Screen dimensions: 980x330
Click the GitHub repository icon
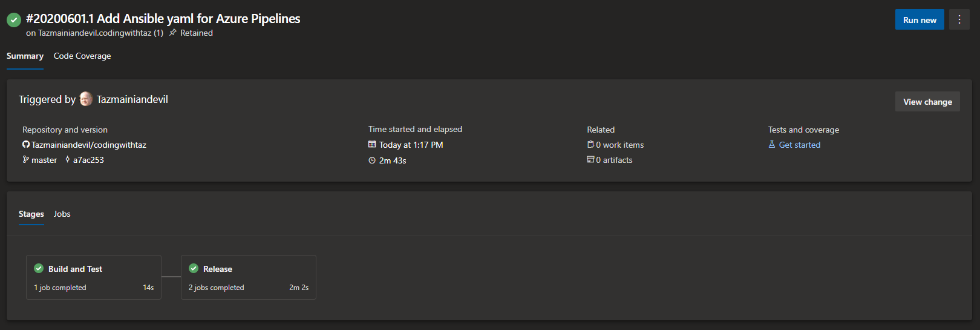click(x=26, y=145)
